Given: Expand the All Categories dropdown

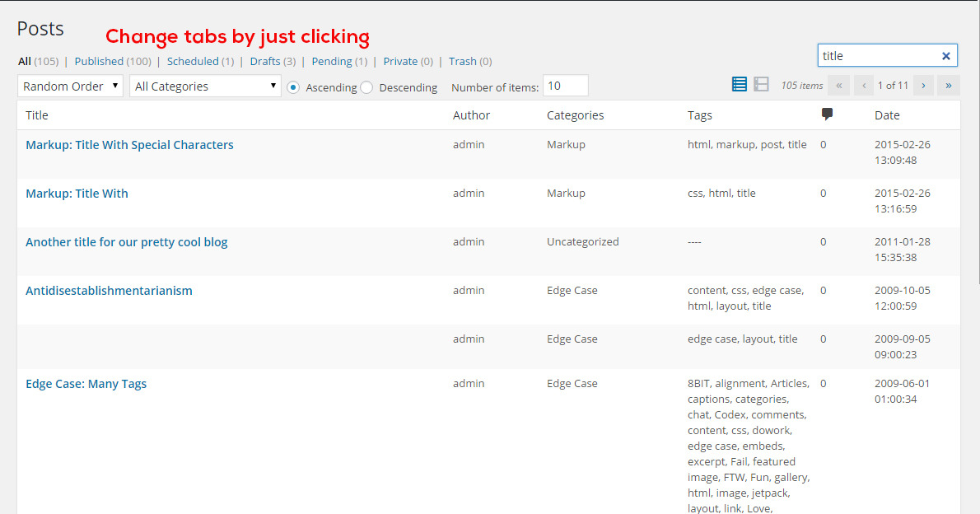Looking at the screenshot, I should (205, 86).
